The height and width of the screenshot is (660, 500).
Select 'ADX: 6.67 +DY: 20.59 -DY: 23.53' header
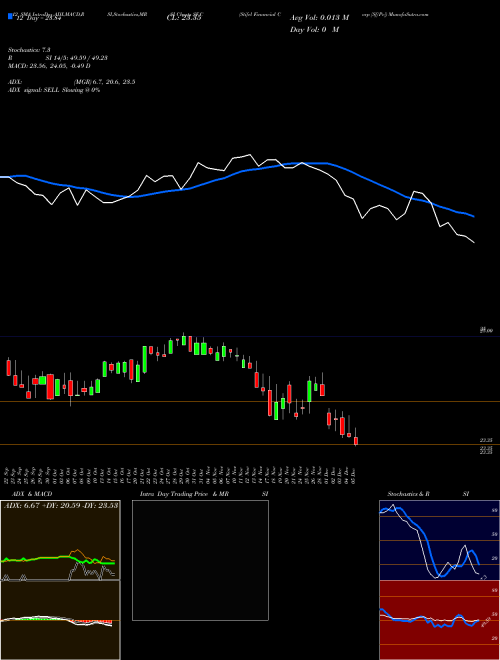(x=61, y=505)
